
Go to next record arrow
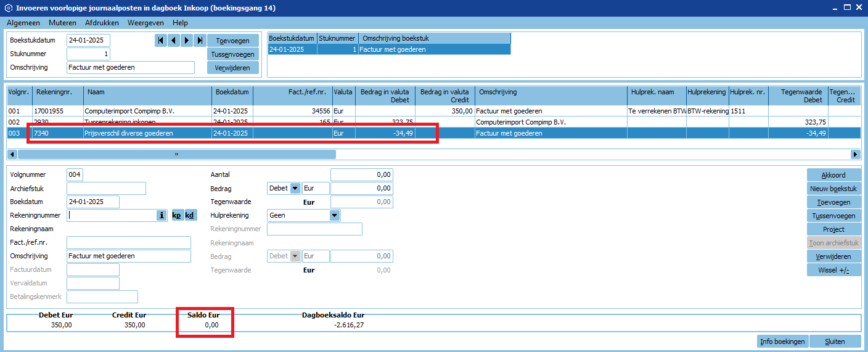click(x=187, y=41)
